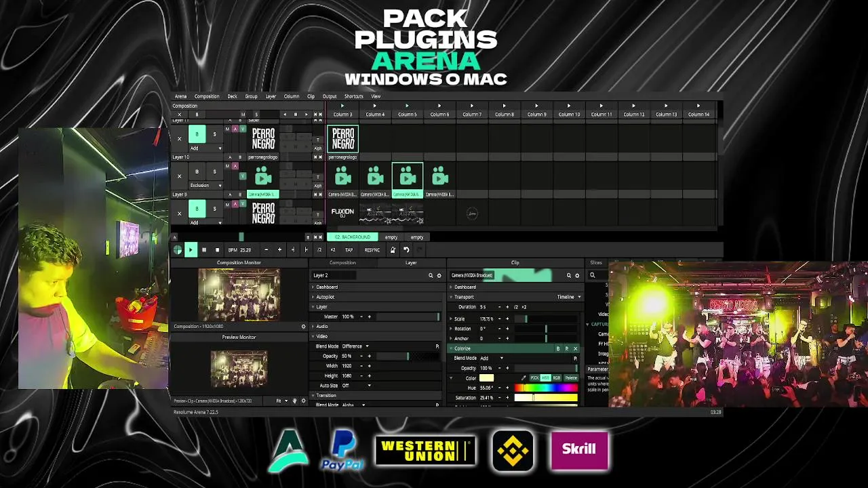Increase BPM with the plus button
This screenshot has width=868, height=488.
(x=279, y=250)
